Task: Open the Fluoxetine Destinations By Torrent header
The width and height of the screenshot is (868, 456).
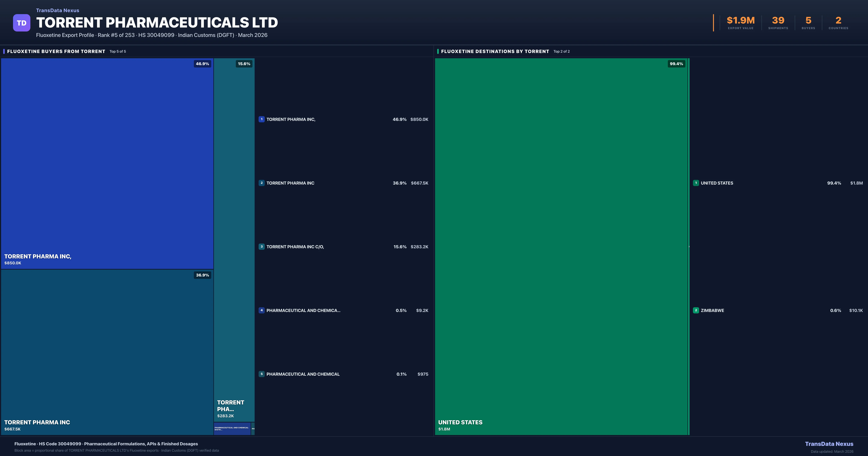Action: (495, 51)
